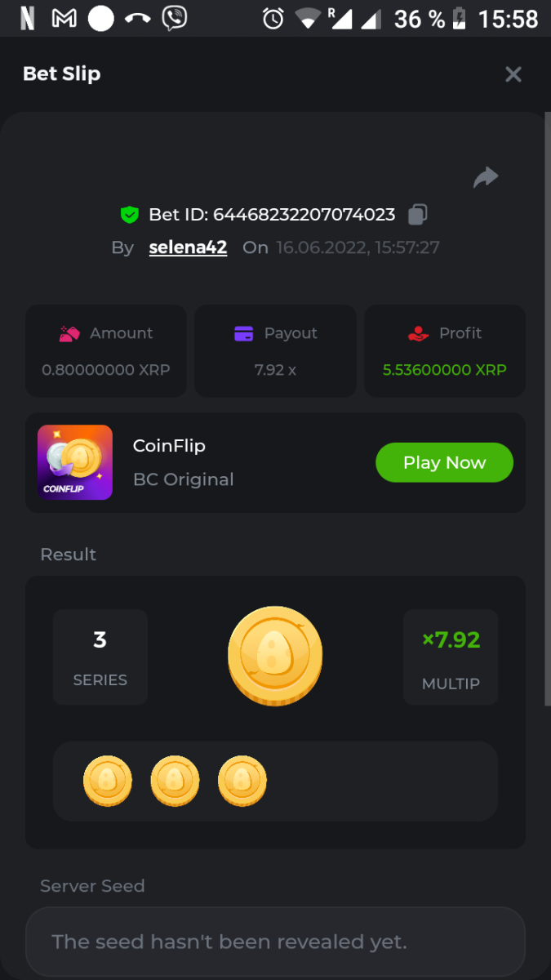Tap the large gold result coin
551x980 pixels.
coord(275,656)
